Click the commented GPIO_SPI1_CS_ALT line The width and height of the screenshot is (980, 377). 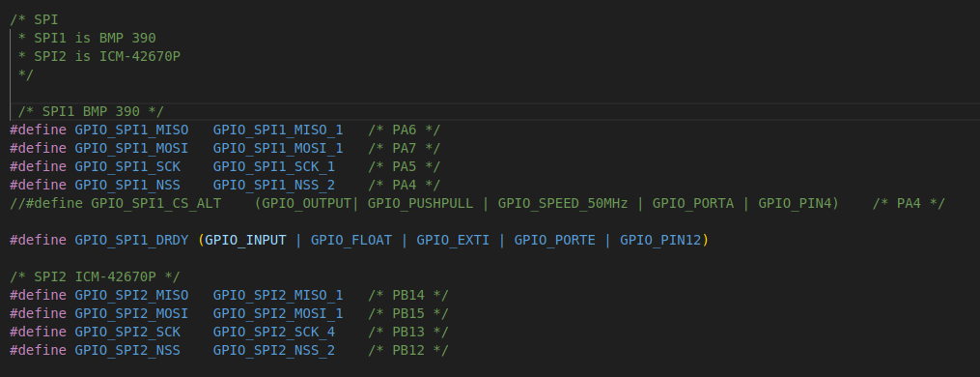tap(477, 203)
